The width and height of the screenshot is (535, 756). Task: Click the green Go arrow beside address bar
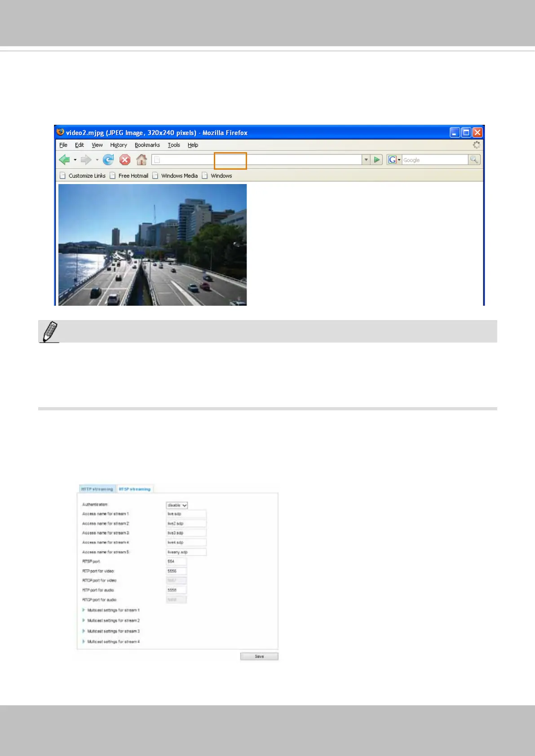[x=377, y=159]
